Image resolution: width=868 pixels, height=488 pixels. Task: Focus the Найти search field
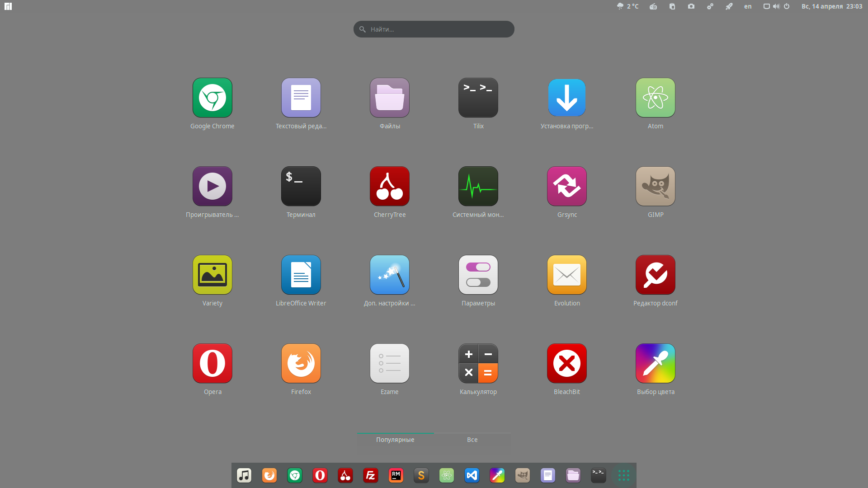[x=434, y=29]
